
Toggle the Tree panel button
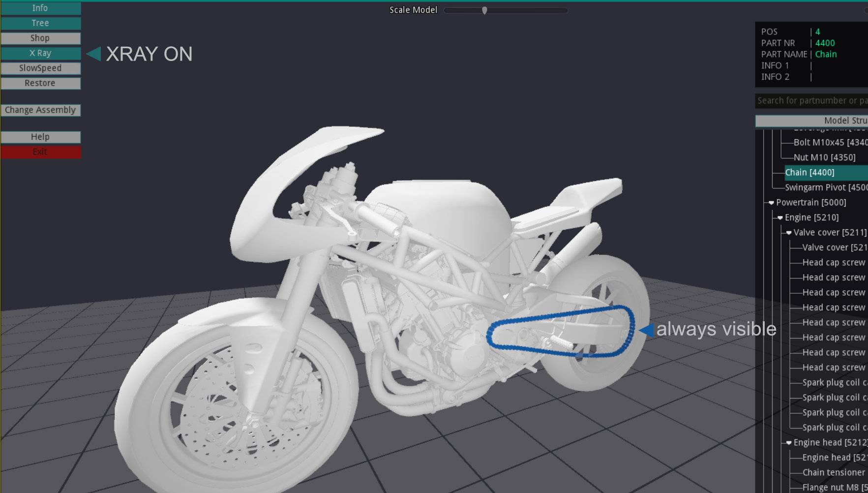coord(40,23)
